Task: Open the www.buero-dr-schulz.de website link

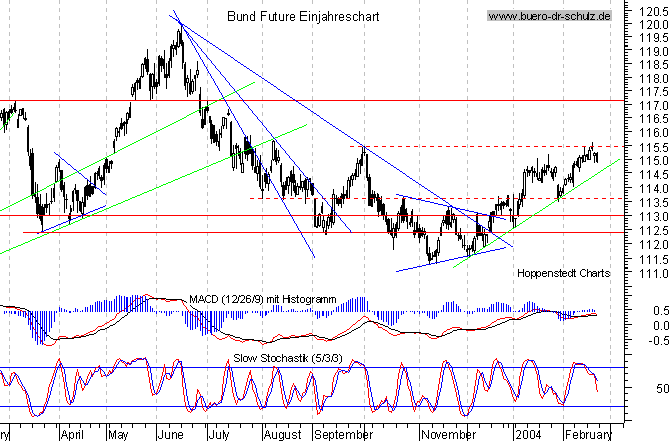Action: point(549,17)
